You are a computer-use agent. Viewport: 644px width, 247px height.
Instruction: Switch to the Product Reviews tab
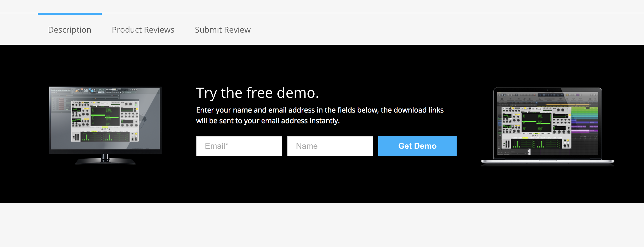point(143,30)
